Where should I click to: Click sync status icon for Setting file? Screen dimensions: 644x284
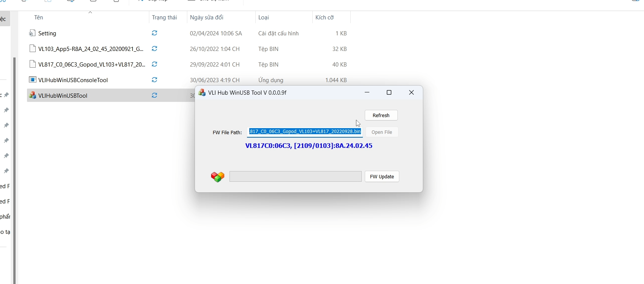point(155,33)
